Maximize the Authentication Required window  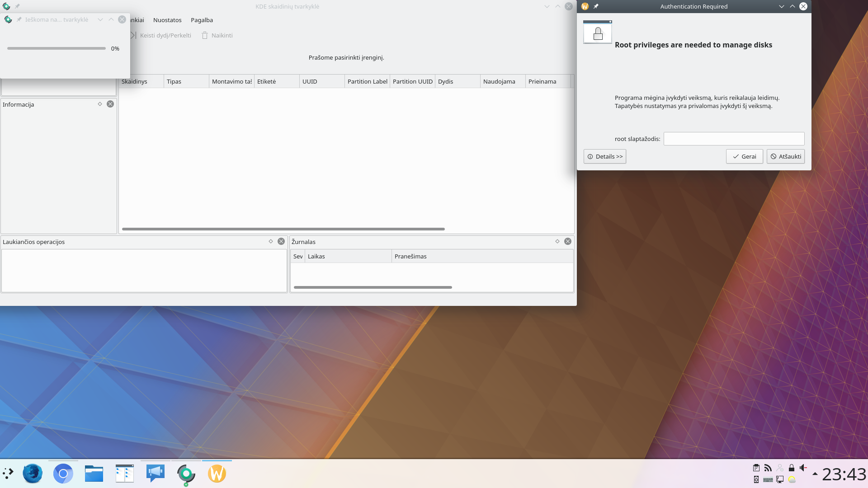point(792,6)
